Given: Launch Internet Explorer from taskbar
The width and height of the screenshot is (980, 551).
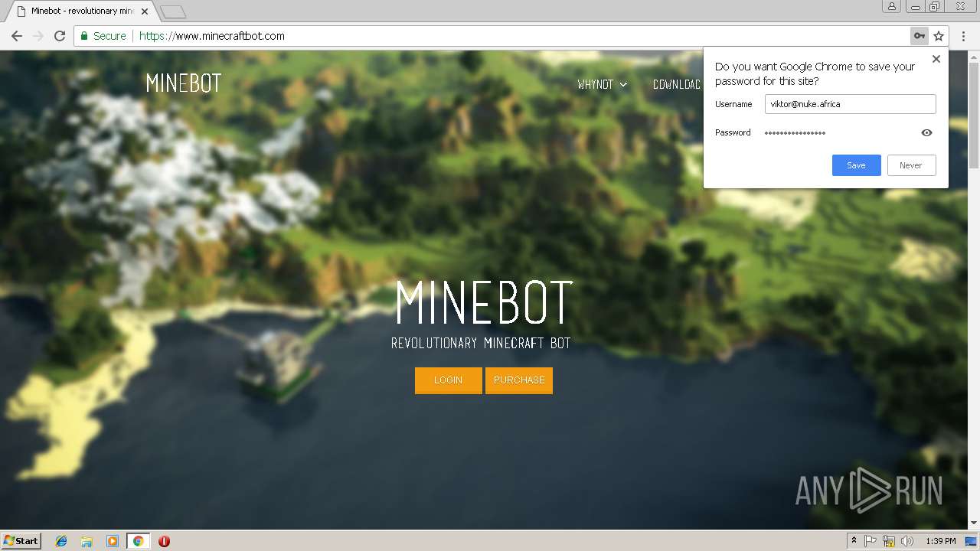Looking at the screenshot, I should [x=61, y=541].
